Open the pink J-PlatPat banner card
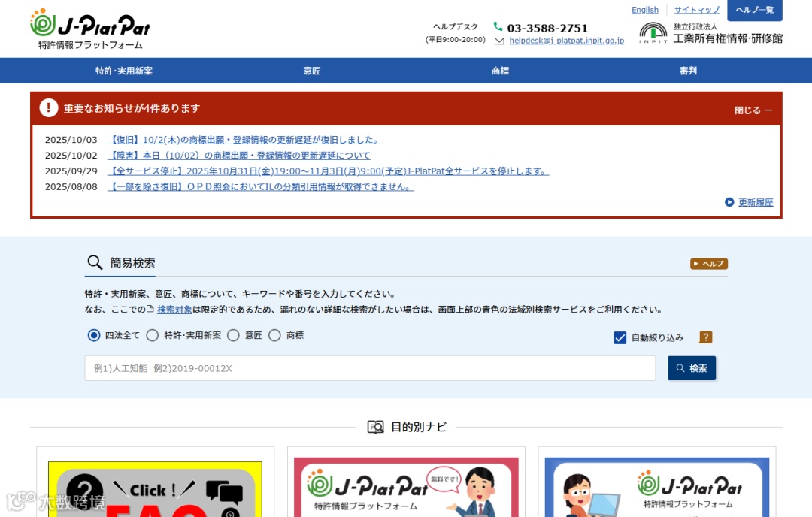The width and height of the screenshot is (812, 517). (x=406, y=487)
